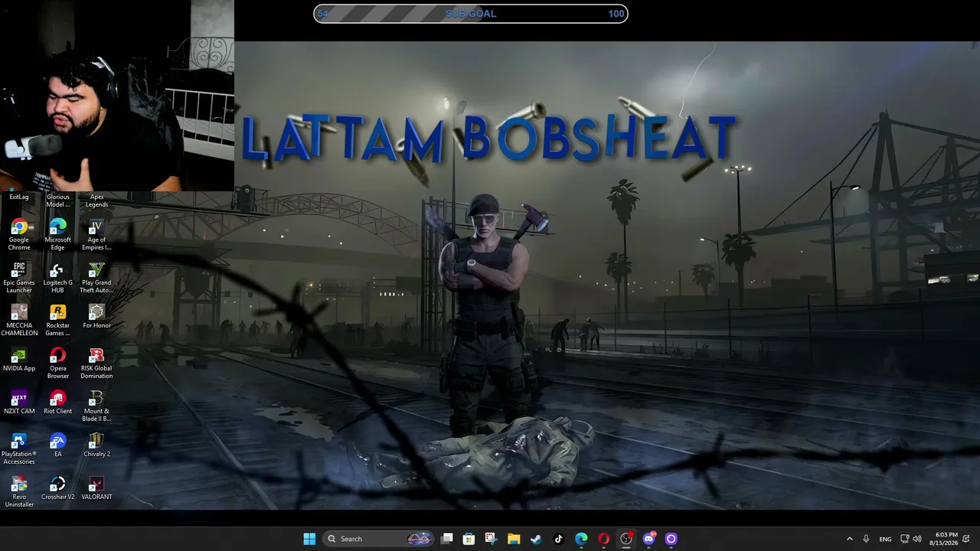Select the NVIDIA App icon
Viewport: 980px width, 551px height.
coord(19,359)
